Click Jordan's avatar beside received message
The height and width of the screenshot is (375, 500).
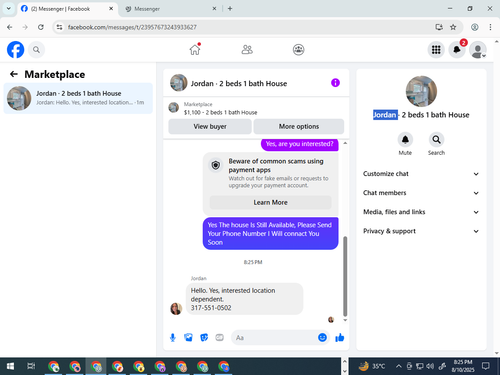176,309
